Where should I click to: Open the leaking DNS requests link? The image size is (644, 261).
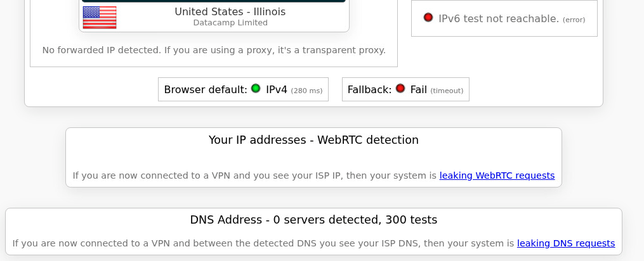[565, 243]
